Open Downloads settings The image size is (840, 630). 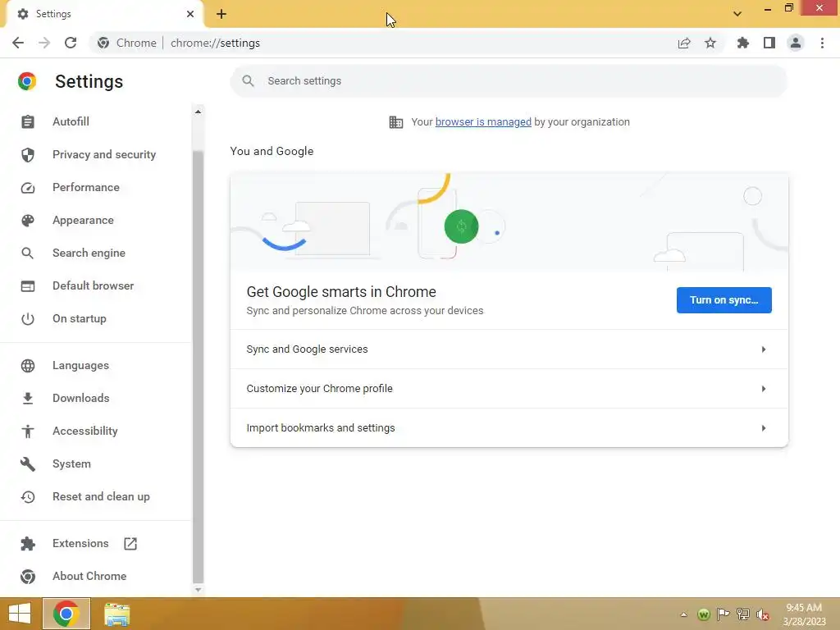81,398
